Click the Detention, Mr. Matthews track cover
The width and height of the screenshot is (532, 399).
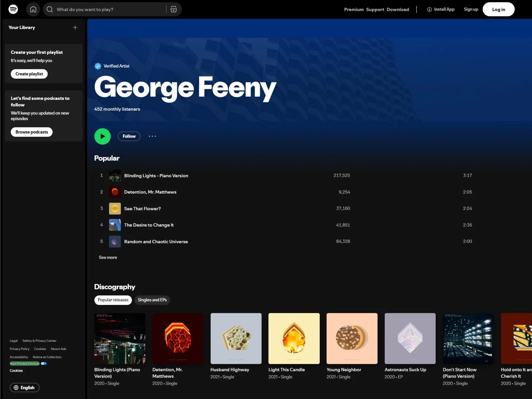click(115, 192)
